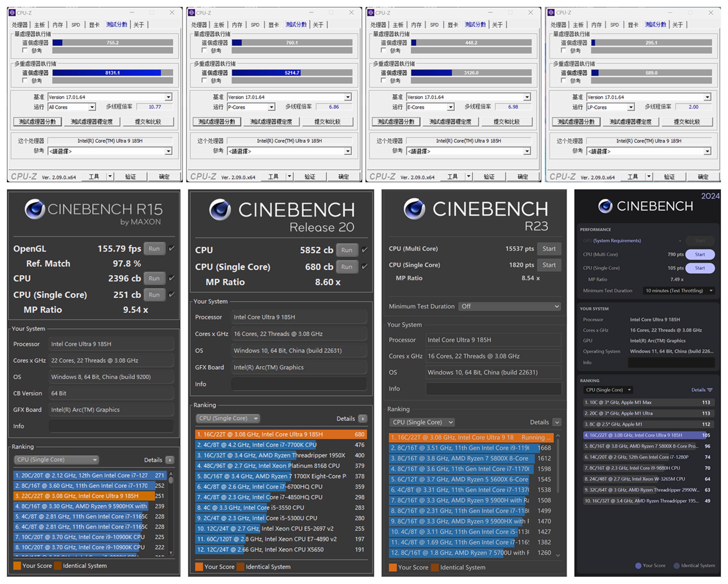Screen dimensions: 728x584
Task: Open Details arrow in Release 20 ranking
Action: (363, 419)
